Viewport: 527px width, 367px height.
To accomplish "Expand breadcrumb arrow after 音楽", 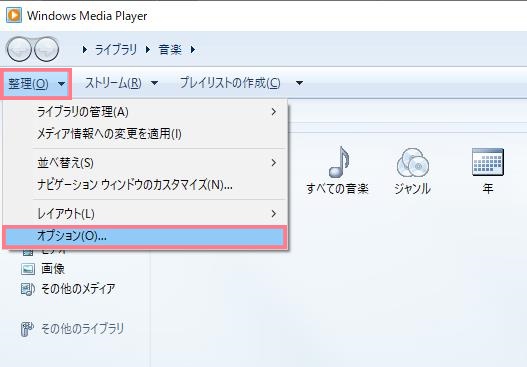I will (193, 50).
